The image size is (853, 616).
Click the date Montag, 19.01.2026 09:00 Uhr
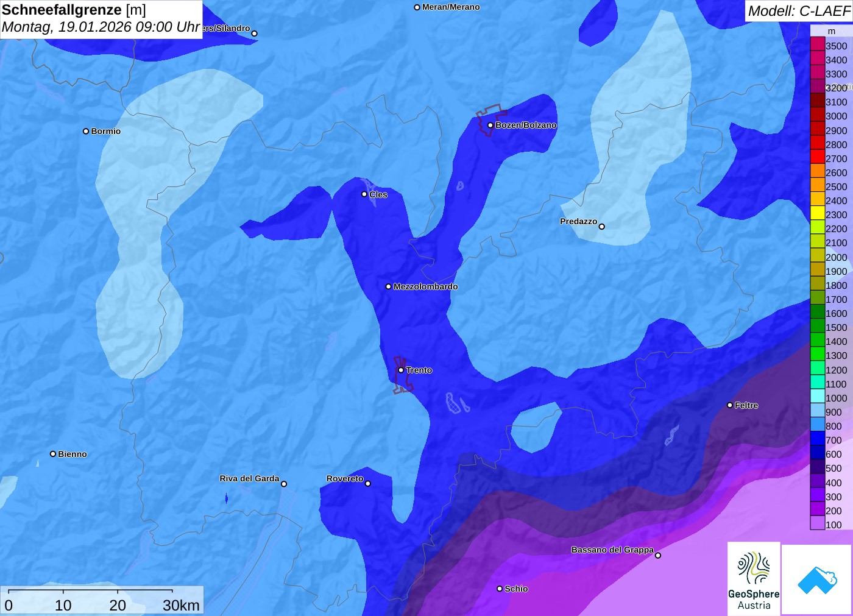(101, 27)
